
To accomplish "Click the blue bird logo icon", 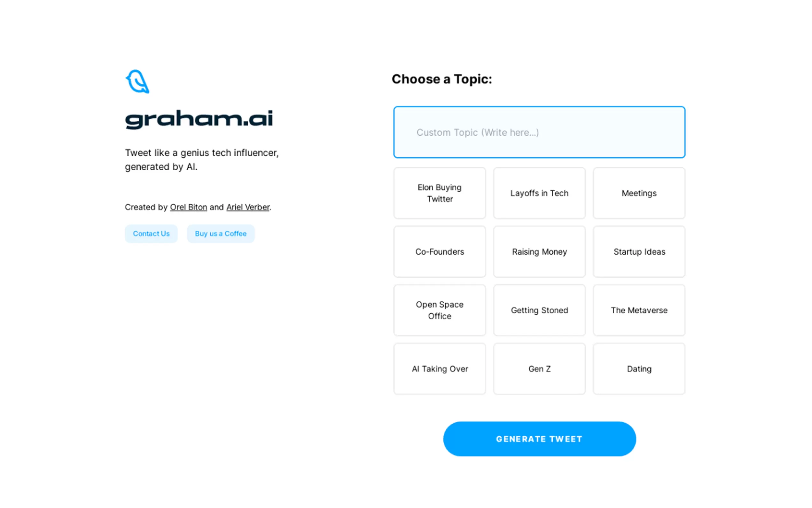I will (x=137, y=82).
